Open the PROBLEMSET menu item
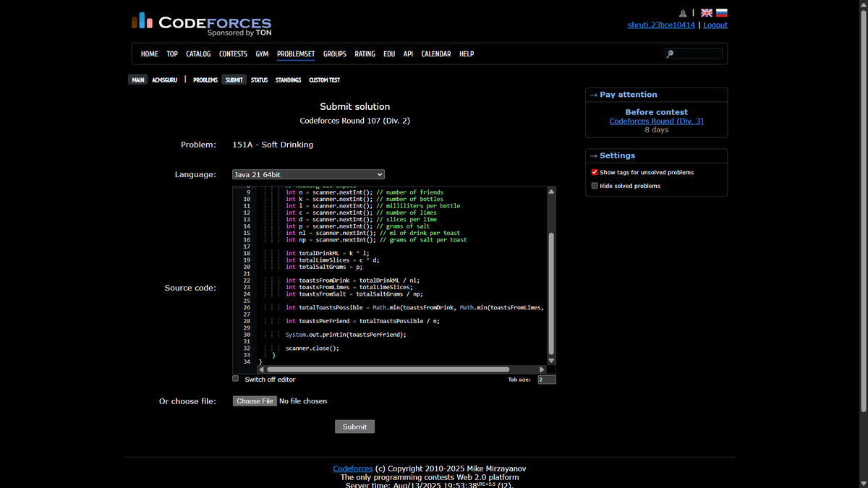 296,54
